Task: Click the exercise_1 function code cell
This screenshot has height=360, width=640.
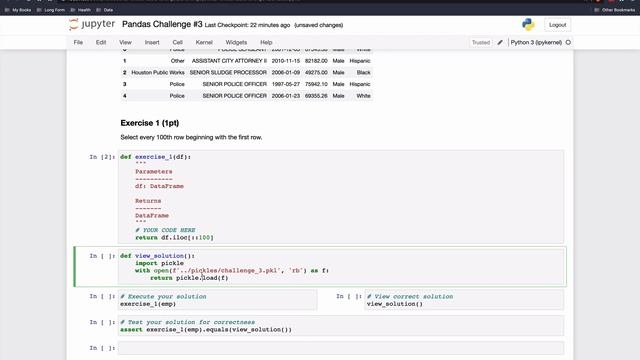Action: 341,197
